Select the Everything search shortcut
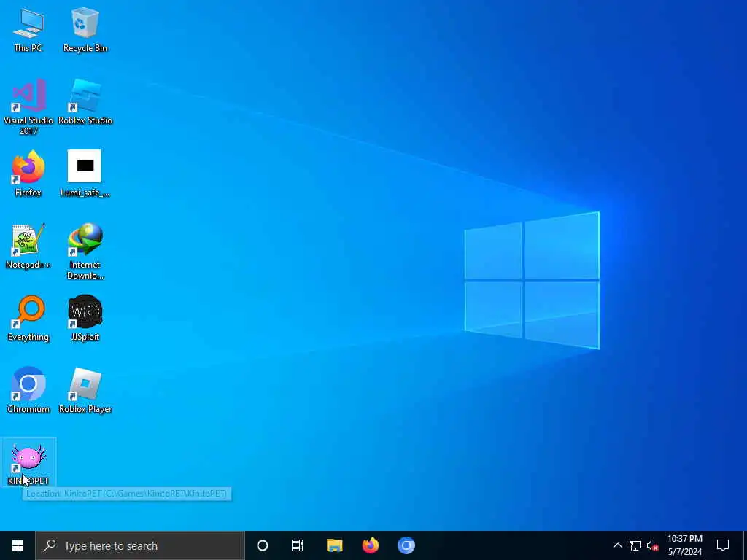The height and width of the screenshot is (560, 747). pyautogui.click(x=28, y=319)
